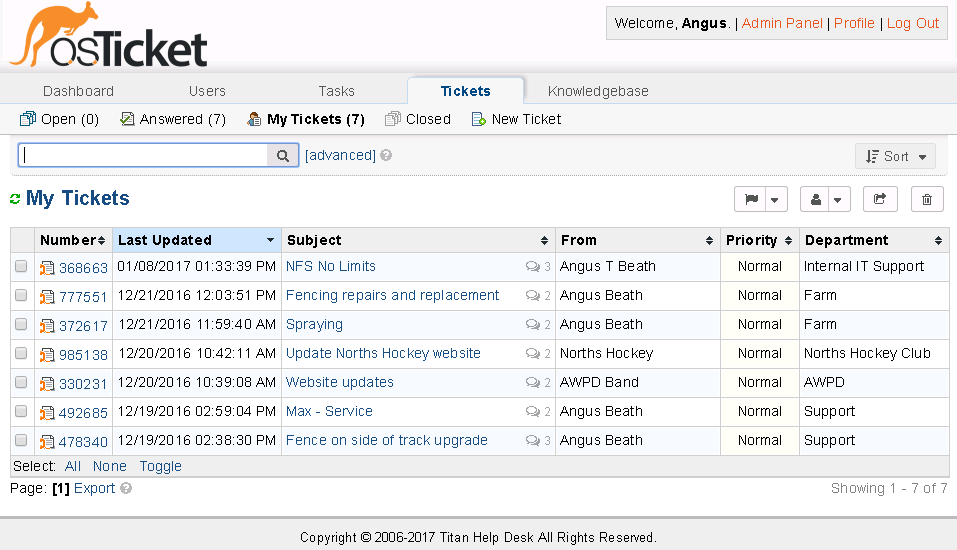The height and width of the screenshot is (550, 957).
Task: Click the transfer tickets arrow icon
Action: coord(880,199)
